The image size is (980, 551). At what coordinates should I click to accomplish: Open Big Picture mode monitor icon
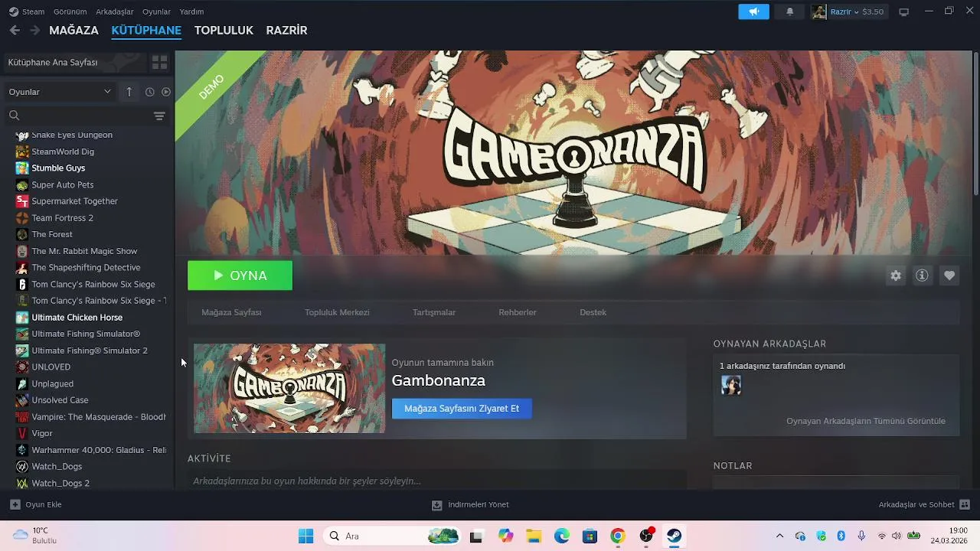[x=903, y=11]
